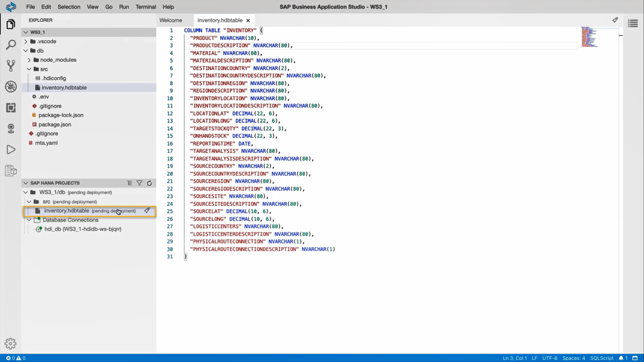644x362 pixels.
Task: Collapse src pending deployment in HANA Projects
Action: click(x=29, y=202)
